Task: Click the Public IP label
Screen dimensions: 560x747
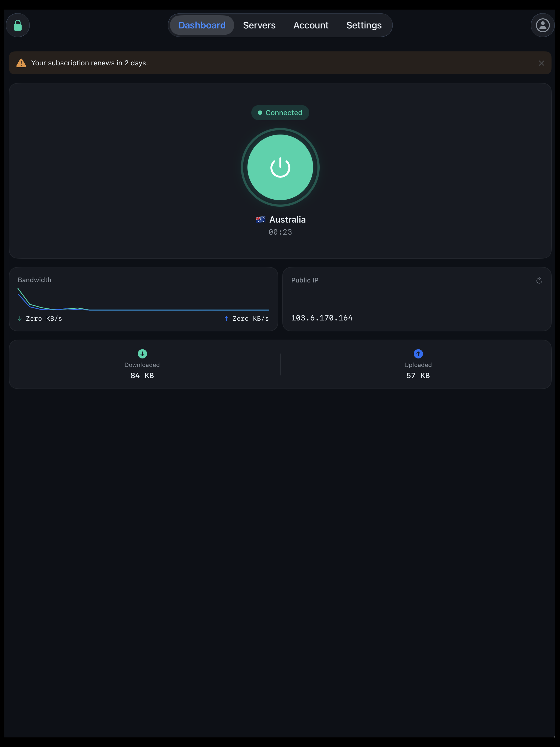Action: 305,280
